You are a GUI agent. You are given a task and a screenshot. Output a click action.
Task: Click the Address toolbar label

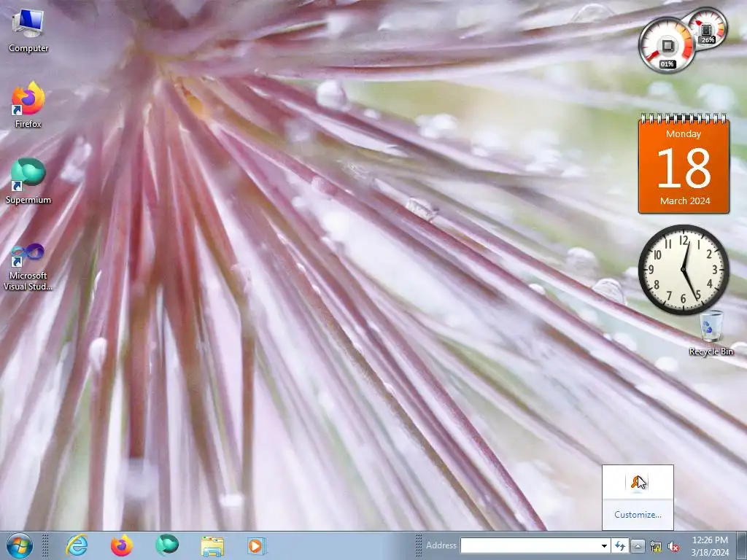tap(441, 545)
